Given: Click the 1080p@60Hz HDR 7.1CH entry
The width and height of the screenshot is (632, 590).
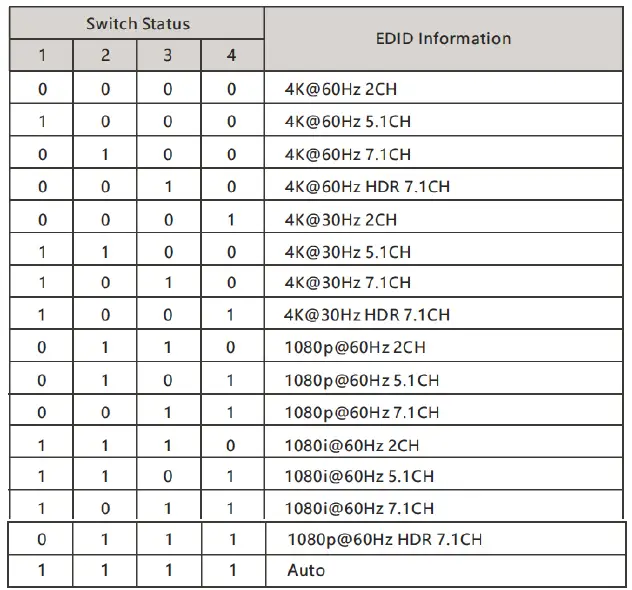Looking at the screenshot, I should [x=384, y=540].
